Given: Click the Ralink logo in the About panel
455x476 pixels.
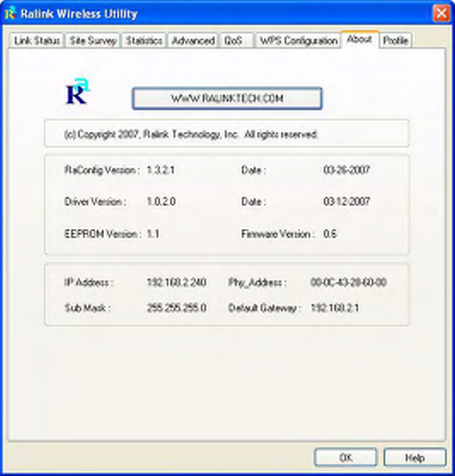Looking at the screenshot, I should pos(78,92).
